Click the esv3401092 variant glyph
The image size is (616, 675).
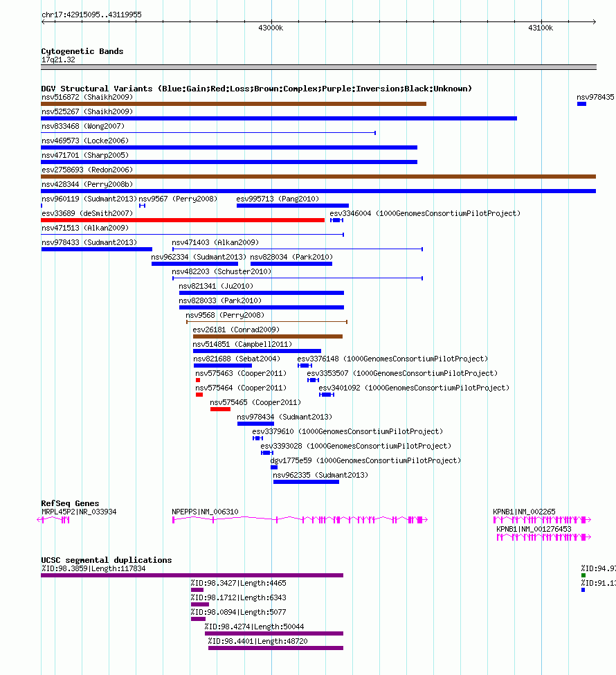tap(327, 395)
